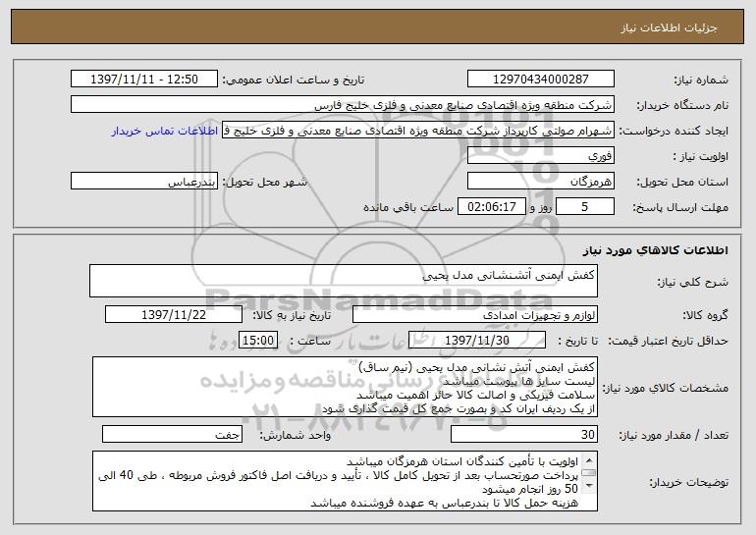The height and width of the screenshot is (535, 756).
Task: Click the جزئیات اطلاعات نیاز header title
Action: point(669,27)
